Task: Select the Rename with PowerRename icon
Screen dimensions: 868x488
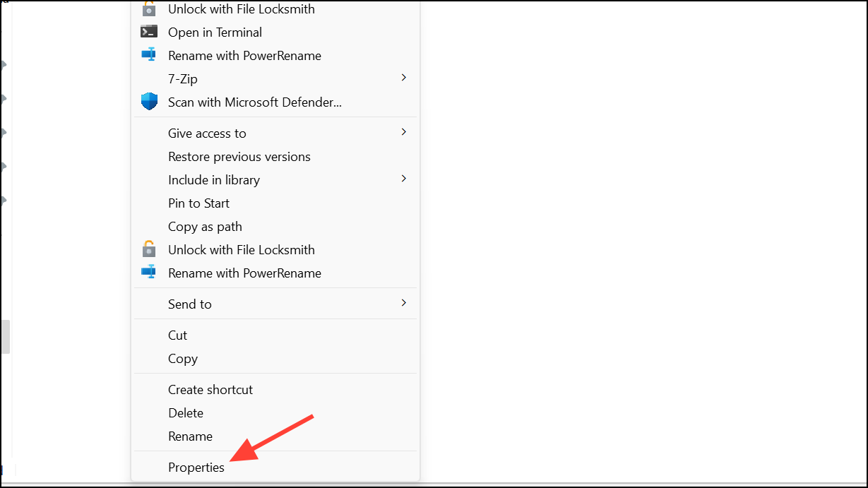Action: [149, 54]
